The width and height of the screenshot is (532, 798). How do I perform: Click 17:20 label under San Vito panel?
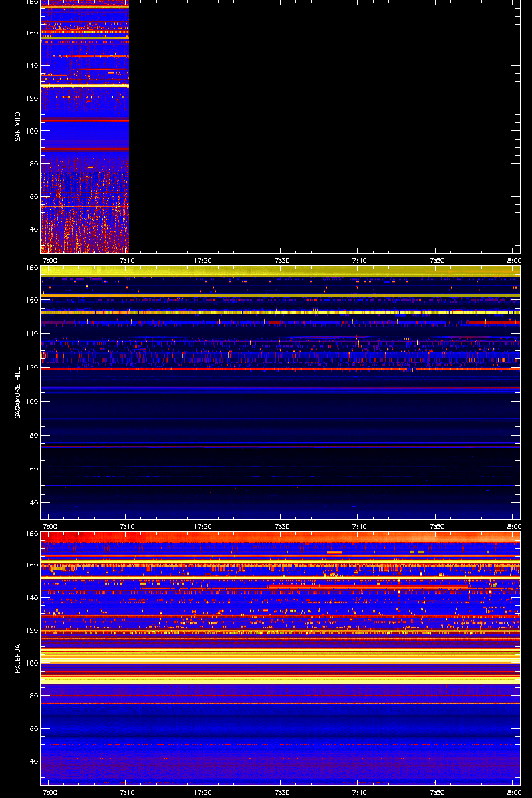tap(203, 260)
